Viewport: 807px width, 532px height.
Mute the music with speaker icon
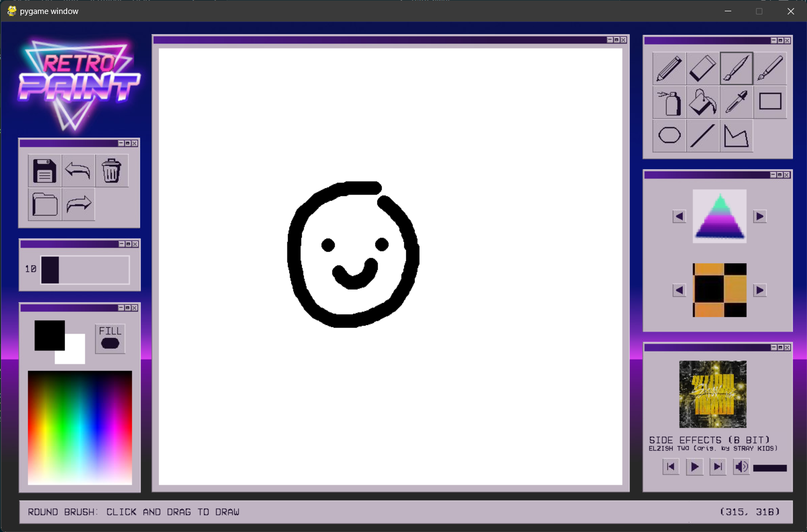[741, 466]
